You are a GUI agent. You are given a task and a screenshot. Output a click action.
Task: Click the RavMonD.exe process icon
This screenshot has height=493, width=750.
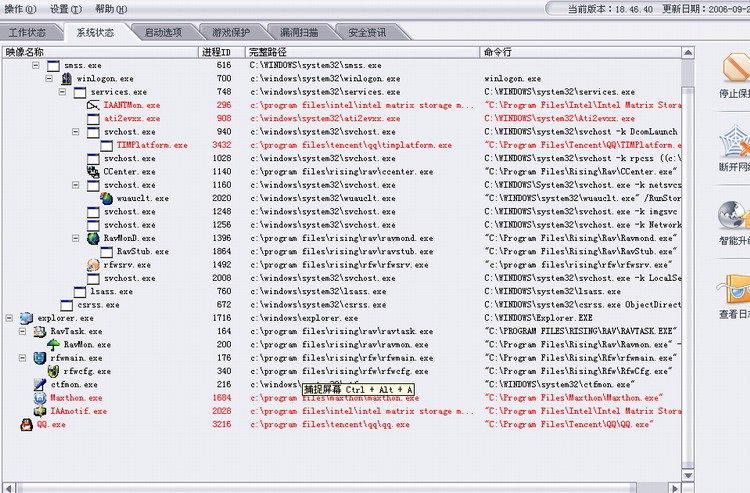coord(93,238)
